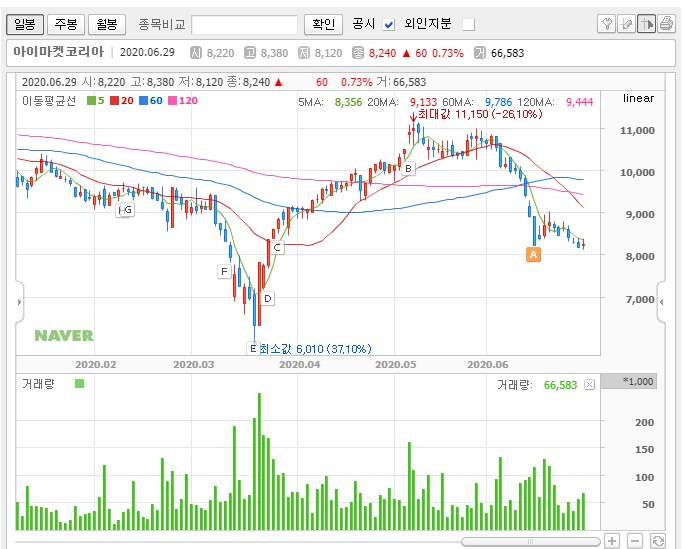Viewport: 683px width, 549px height.
Task: Click the 최소값 6,010 min label
Action: coord(316,349)
